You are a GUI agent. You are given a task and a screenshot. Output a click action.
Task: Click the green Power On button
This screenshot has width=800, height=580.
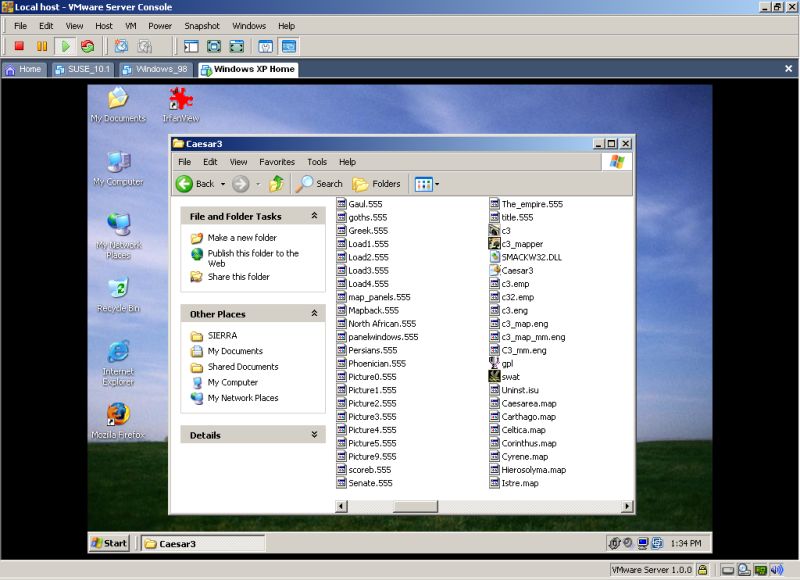[x=65, y=46]
